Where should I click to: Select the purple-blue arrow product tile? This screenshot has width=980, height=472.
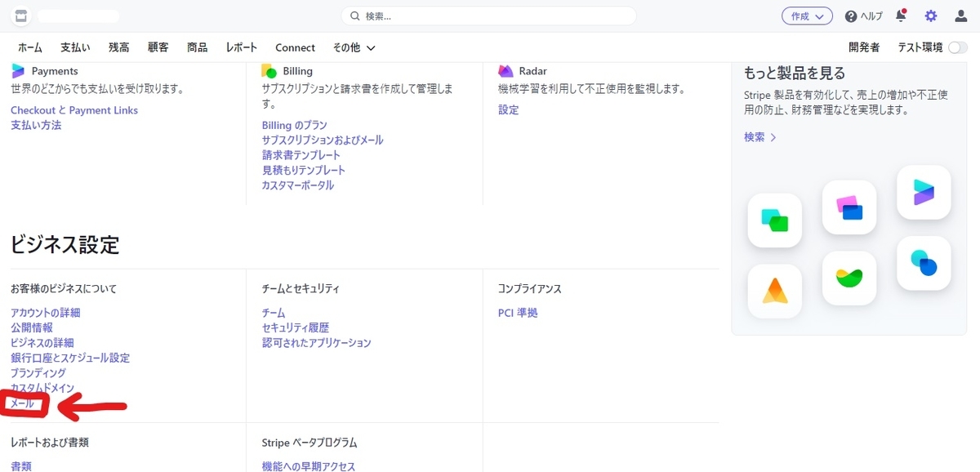point(924,193)
